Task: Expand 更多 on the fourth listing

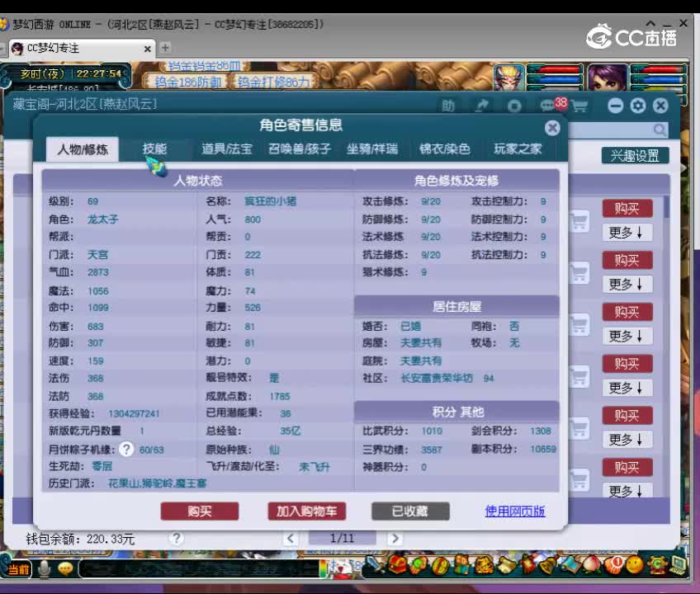Action: [626, 388]
